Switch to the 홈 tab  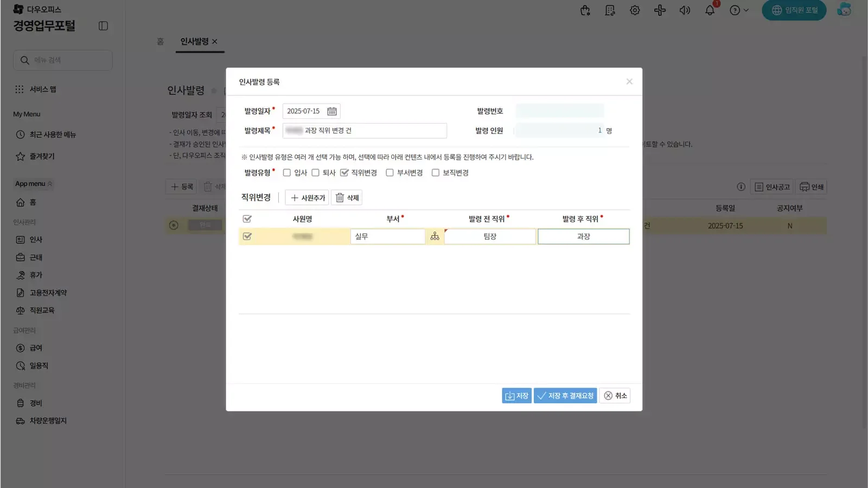(160, 41)
